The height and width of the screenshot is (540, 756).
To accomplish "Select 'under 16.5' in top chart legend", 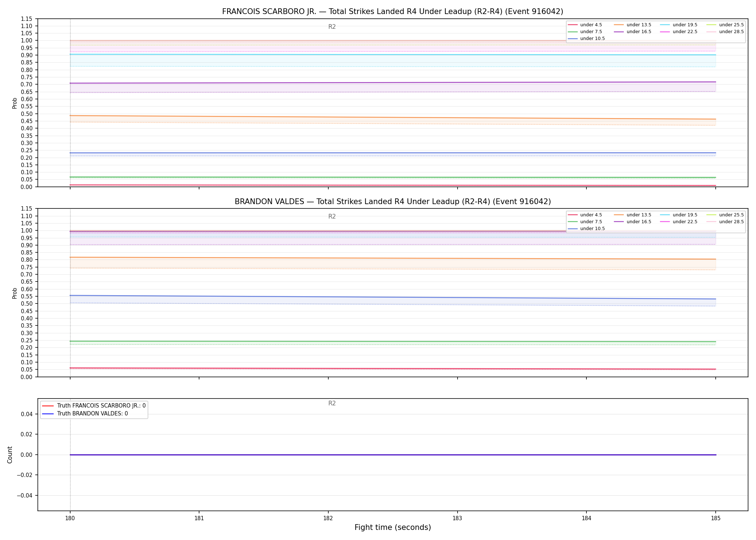I will [x=633, y=32].
